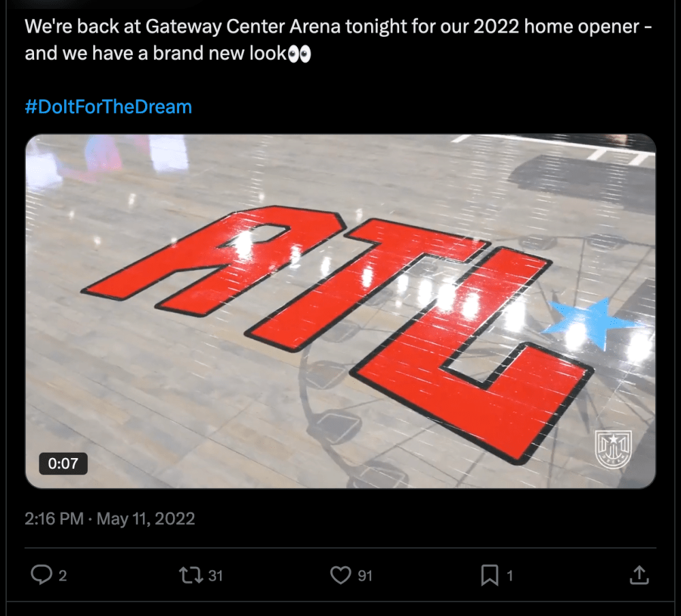Like the tweet with the heart icon
681x616 pixels.
click(340, 575)
